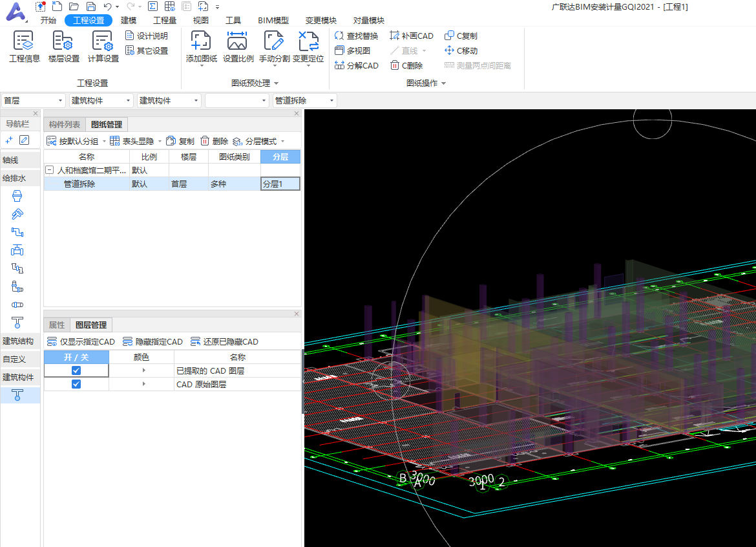Select the sanitary ware icon under 给排水

coord(17,196)
